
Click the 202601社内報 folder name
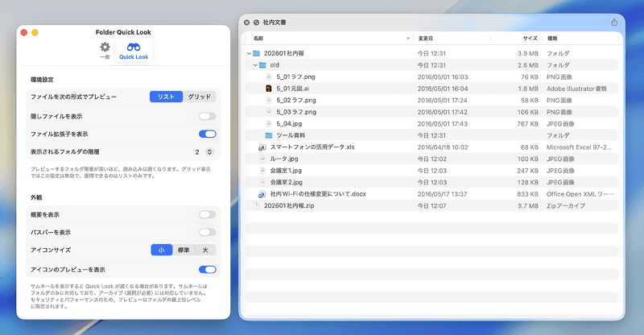click(x=284, y=53)
